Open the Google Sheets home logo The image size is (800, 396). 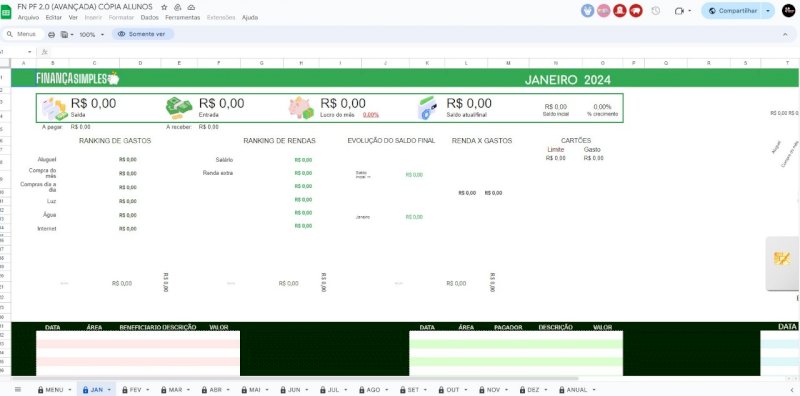pyautogui.click(x=6, y=11)
